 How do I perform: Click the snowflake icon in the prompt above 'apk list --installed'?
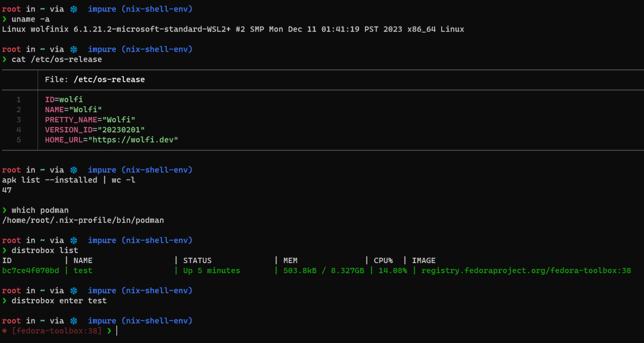click(74, 170)
